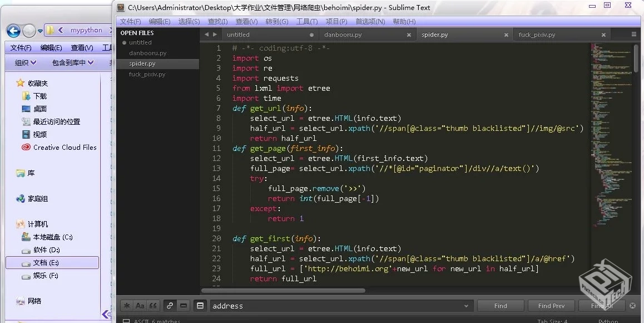Screen dimensions: 644x323
Task: Click the back arrow in Windows Explorer
Action: point(12,31)
